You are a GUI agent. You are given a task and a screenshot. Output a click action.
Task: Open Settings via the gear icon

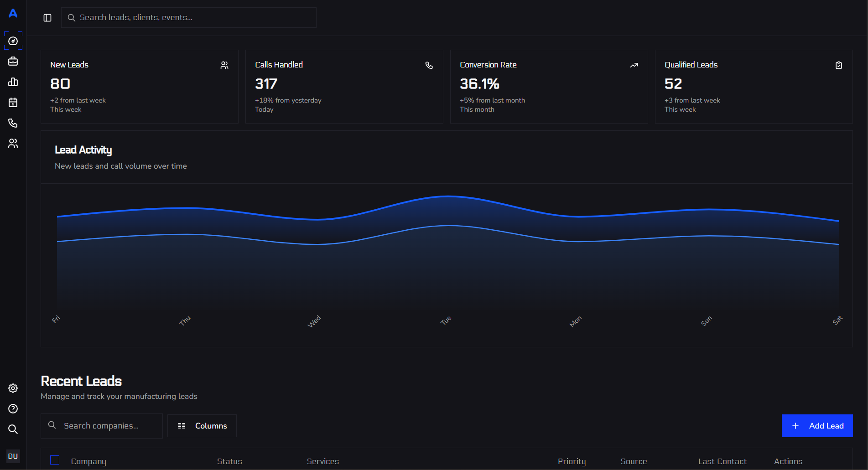(13, 388)
